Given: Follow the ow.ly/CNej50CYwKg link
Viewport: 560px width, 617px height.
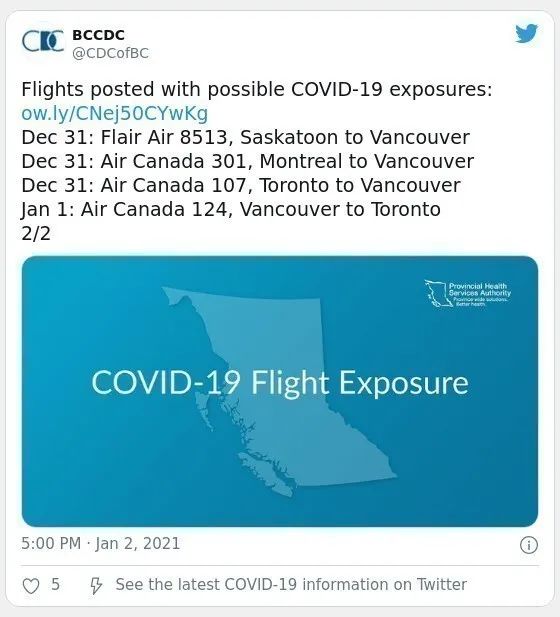Looking at the screenshot, I should (x=115, y=114).
